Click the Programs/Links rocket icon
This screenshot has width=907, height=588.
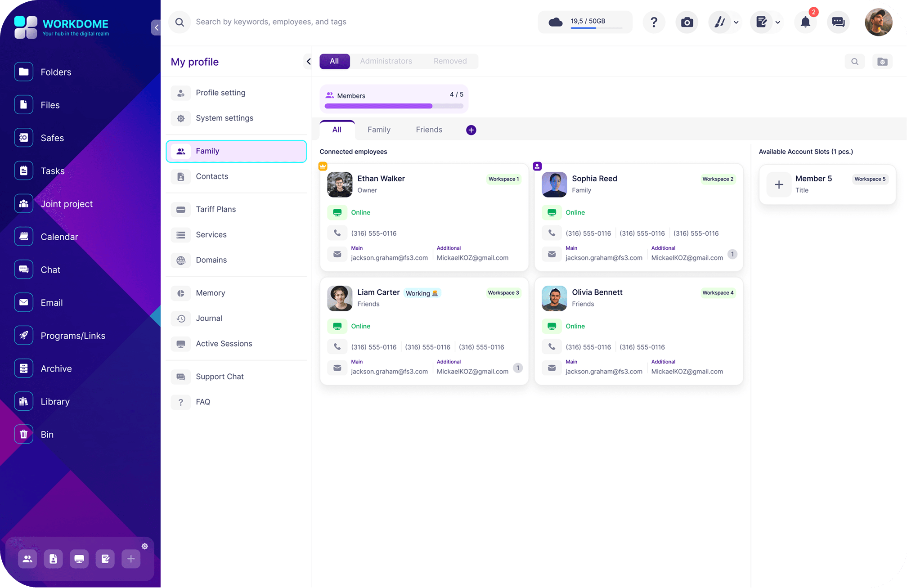(23, 336)
